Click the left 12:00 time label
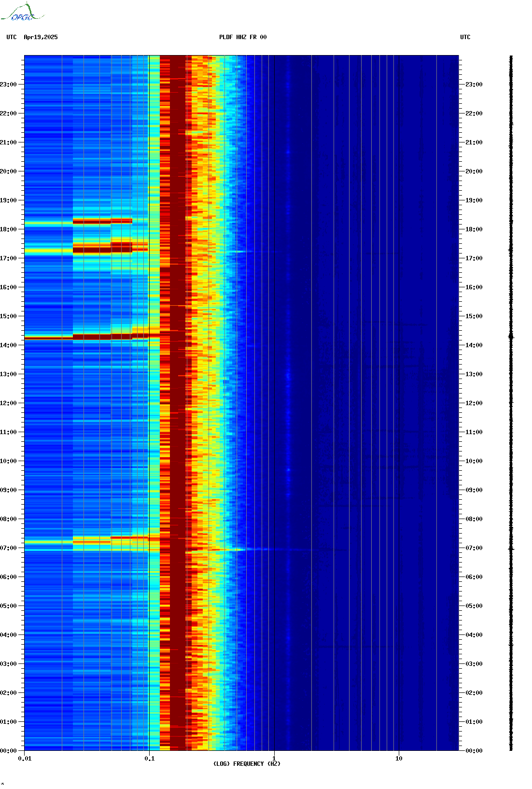Image resolution: width=532 pixels, height=789 pixels. [x=8, y=403]
